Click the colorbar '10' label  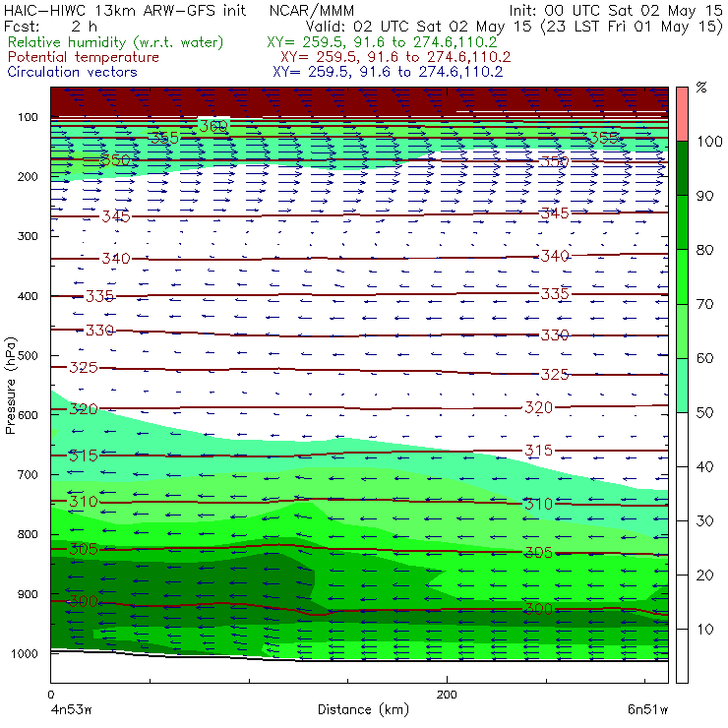click(x=704, y=629)
